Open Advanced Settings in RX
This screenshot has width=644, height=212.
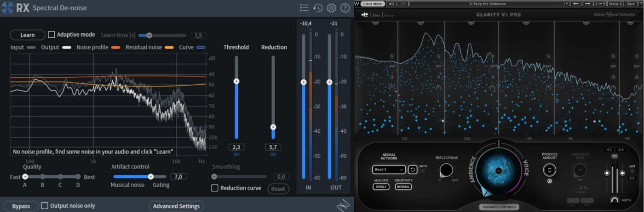[x=176, y=206]
